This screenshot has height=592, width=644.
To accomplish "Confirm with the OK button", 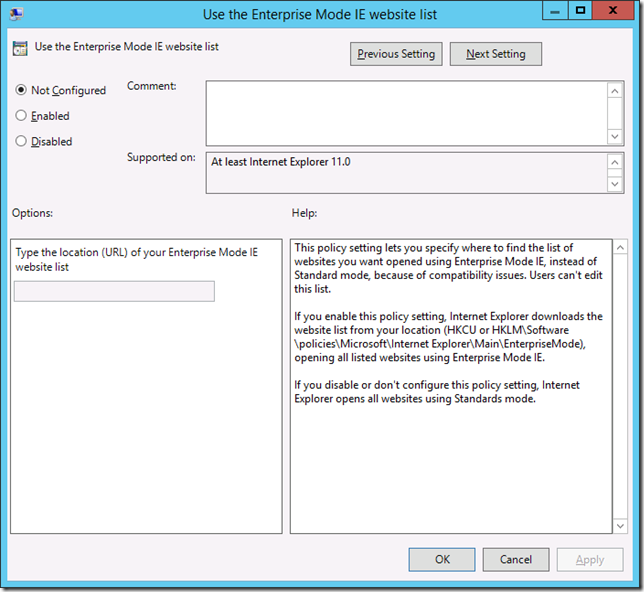I will point(442,559).
